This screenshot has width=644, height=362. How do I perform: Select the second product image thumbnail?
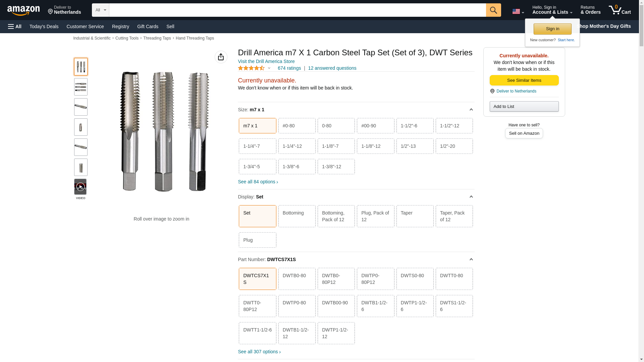pyautogui.click(x=80, y=87)
